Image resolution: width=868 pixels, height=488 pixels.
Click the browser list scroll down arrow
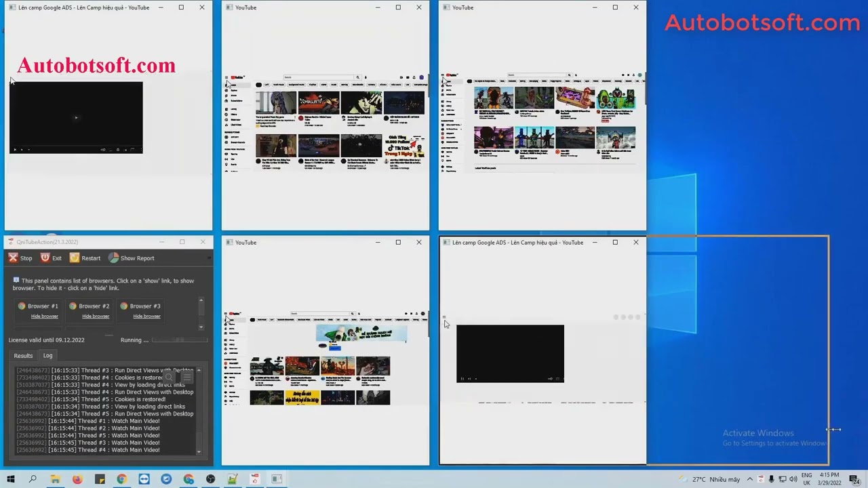coord(201,327)
